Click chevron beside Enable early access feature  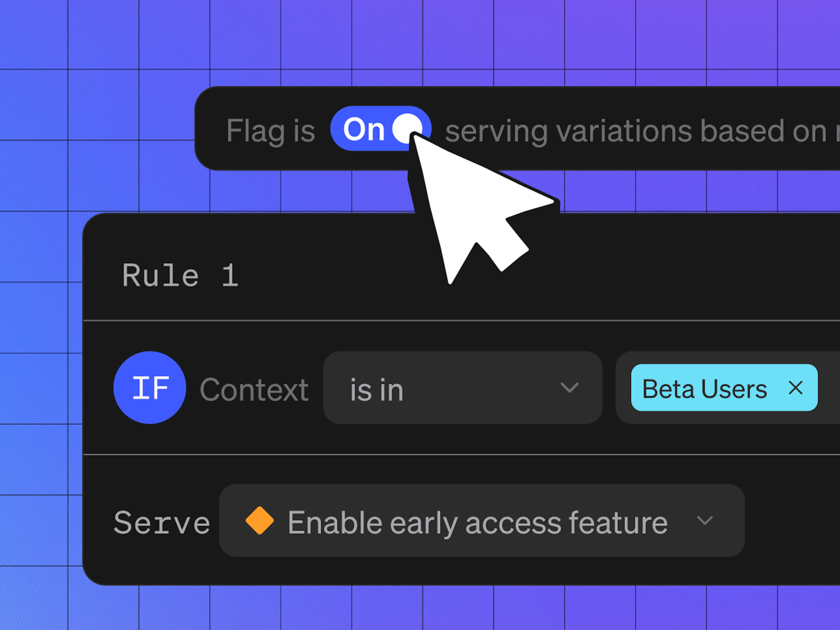pos(705,520)
